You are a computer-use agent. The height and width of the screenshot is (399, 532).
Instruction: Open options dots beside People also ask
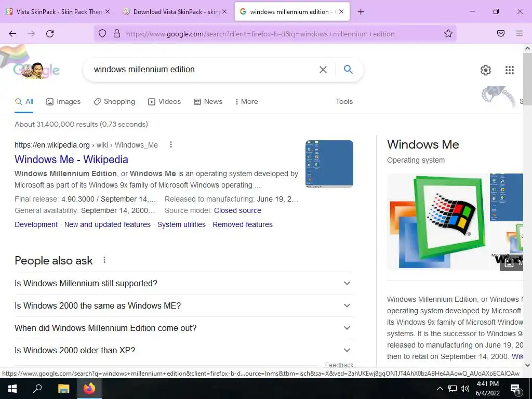[x=104, y=260]
